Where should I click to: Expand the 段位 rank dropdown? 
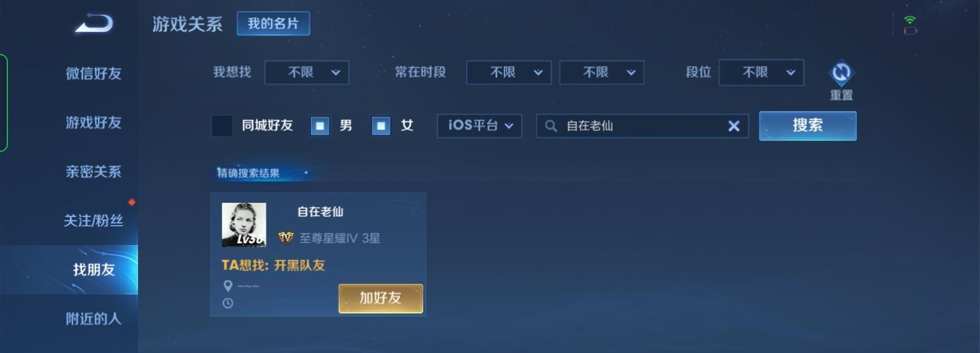point(761,72)
